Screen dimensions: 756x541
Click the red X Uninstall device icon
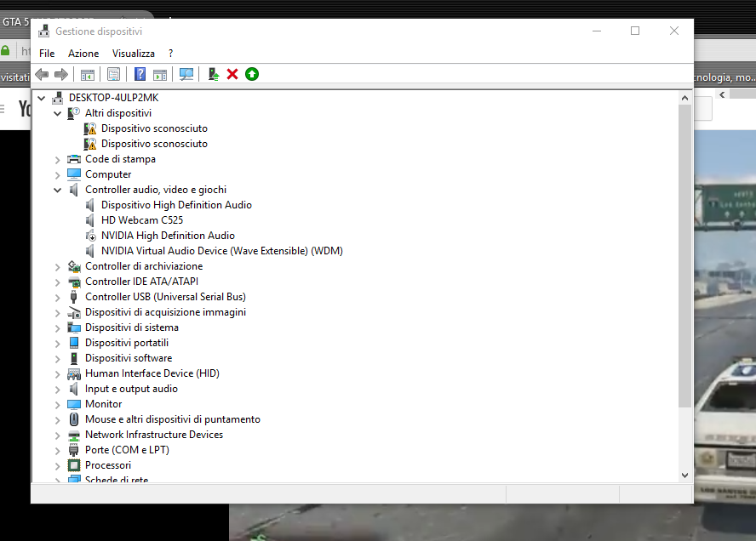click(x=232, y=74)
